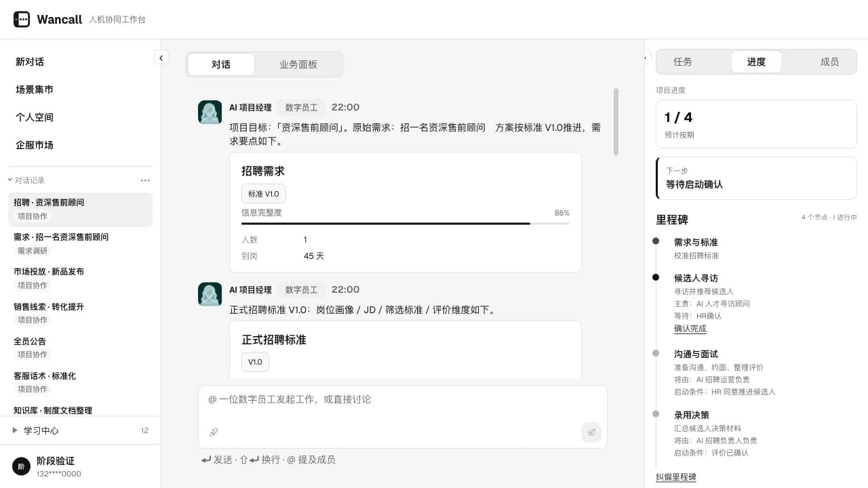This screenshot has height=488, width=868.
Task: Select the 录用决策 milestone node dot
Action: pos(656,414)
